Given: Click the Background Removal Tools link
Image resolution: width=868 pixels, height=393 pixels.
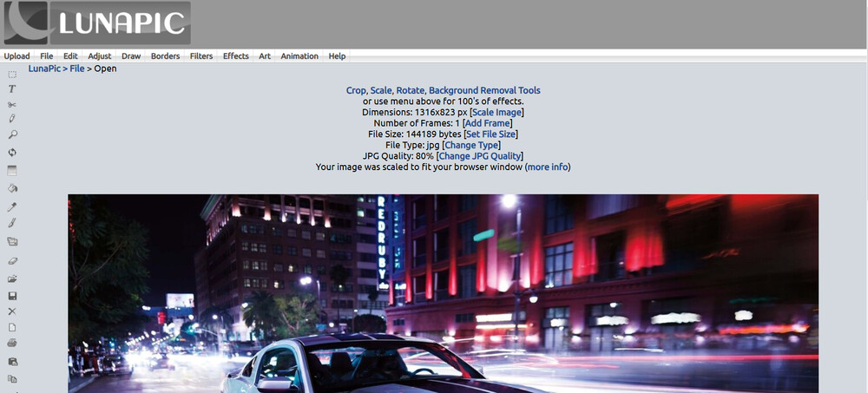Looking at the screenshot, I should point(484,90).
